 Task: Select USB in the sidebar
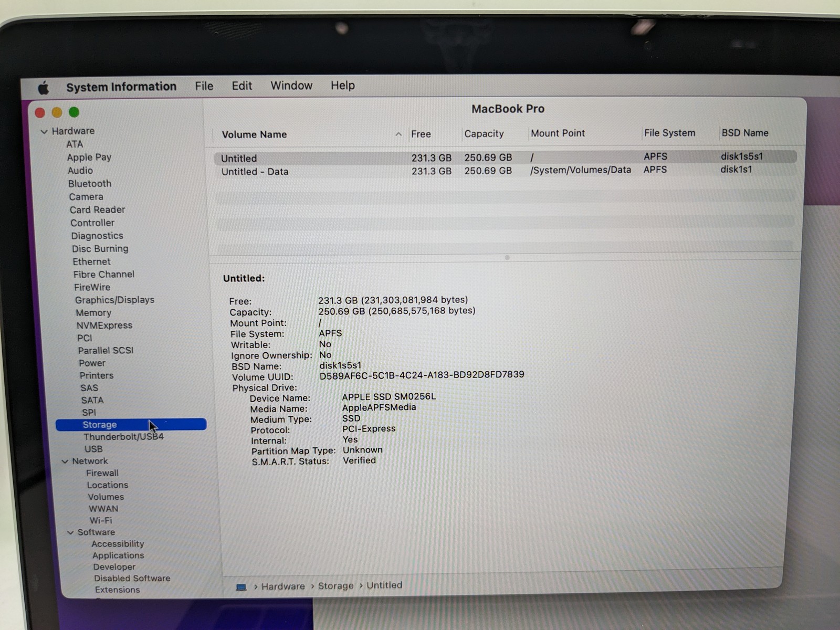coord(94,449)
